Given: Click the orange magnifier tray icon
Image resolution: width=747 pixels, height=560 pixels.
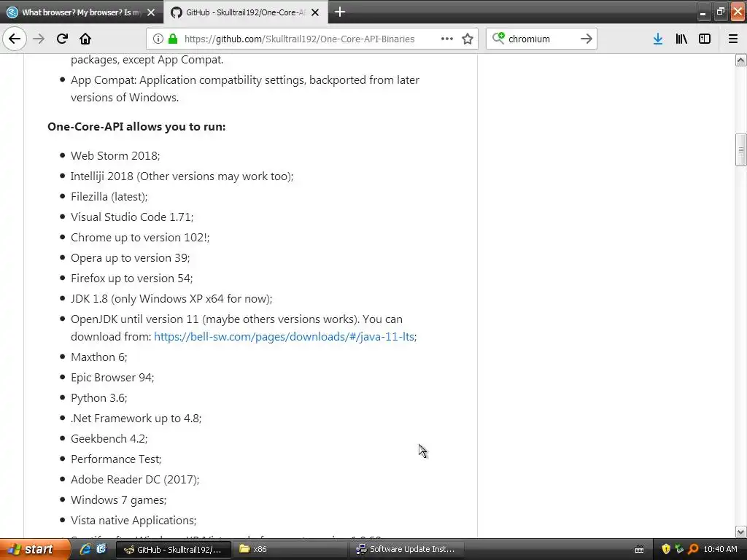Looking at the screenshot, I should coord(693,549).
